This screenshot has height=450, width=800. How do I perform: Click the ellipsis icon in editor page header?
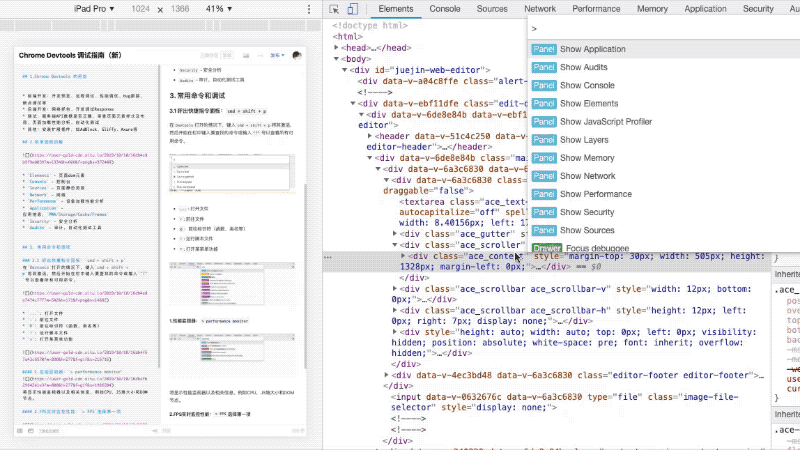tap(261, 55)
